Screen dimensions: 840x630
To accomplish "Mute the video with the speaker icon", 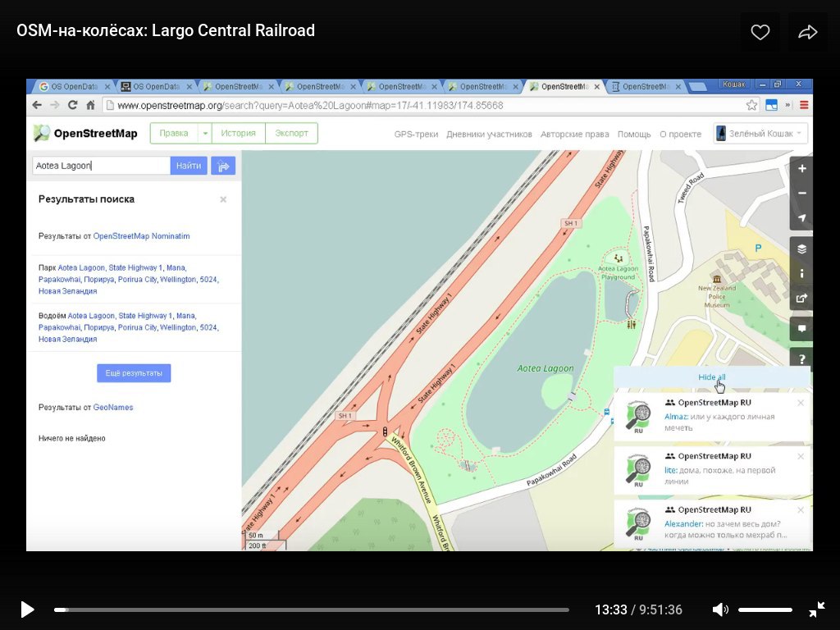I will (720, 609).
